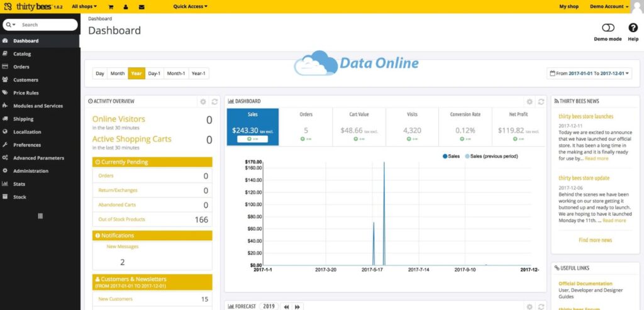Click the Price Rules tag icon
Screen dimensions: 644x310
pyautogui.click(x=5, y=93)
